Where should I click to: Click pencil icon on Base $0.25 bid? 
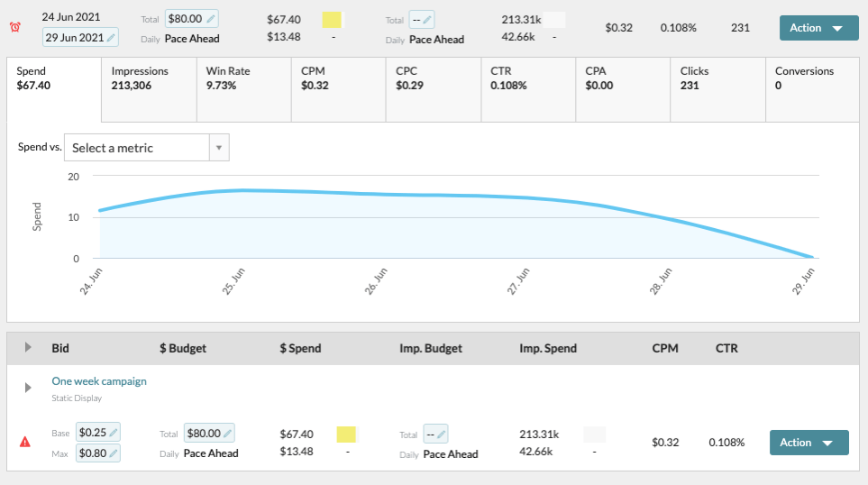[114, 434]
